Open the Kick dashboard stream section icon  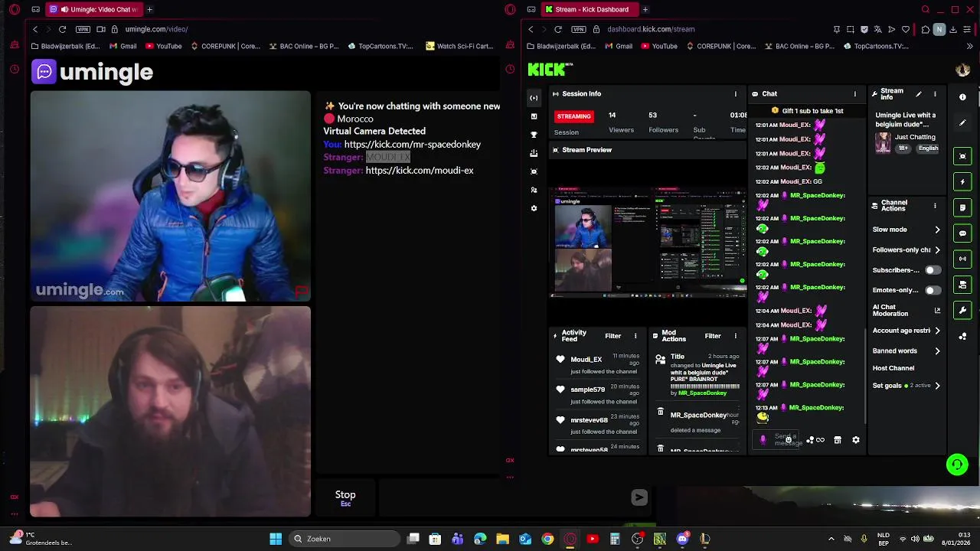(x=534, y=98)
